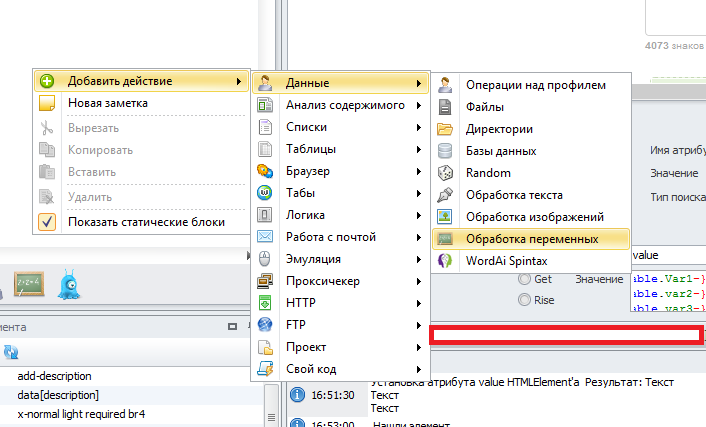Expand Браузер submenu arrow
Screen dimensions: 706x427
tap(419, 172)
